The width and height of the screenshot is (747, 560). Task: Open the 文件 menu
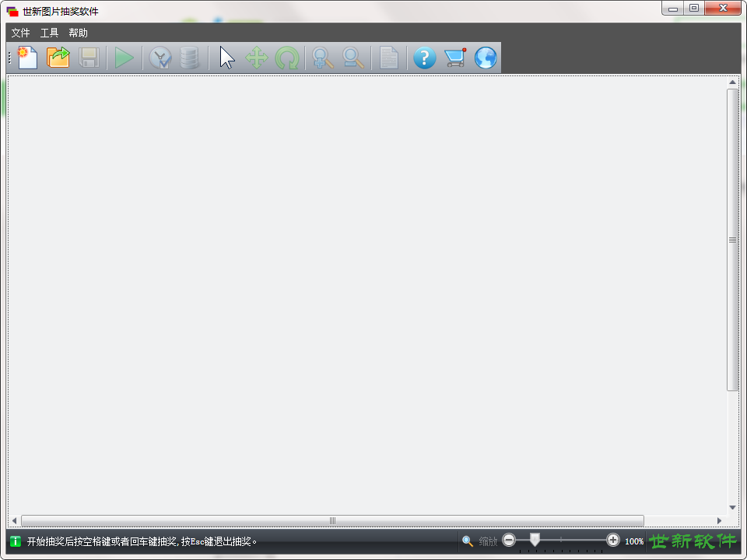tap(20, 33)
